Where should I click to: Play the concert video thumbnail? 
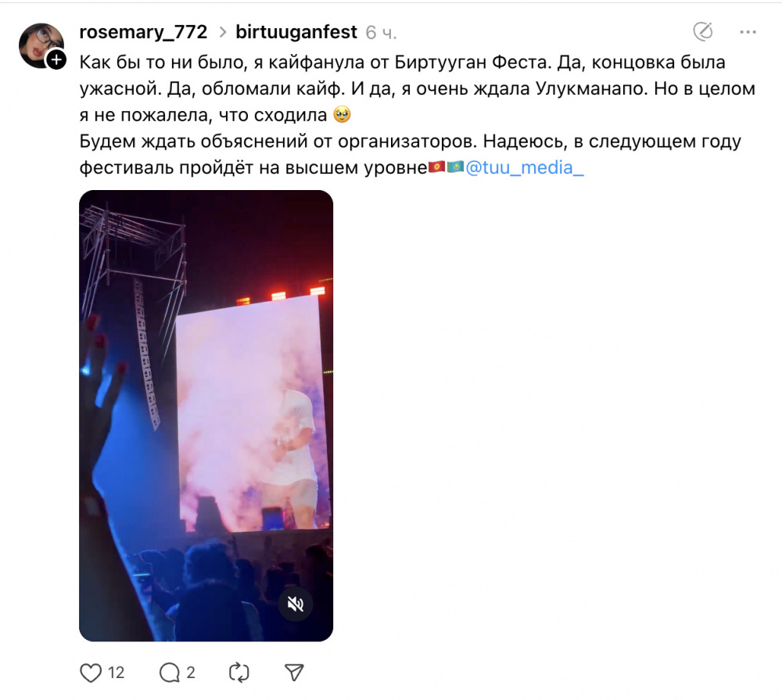coord(206,415)
